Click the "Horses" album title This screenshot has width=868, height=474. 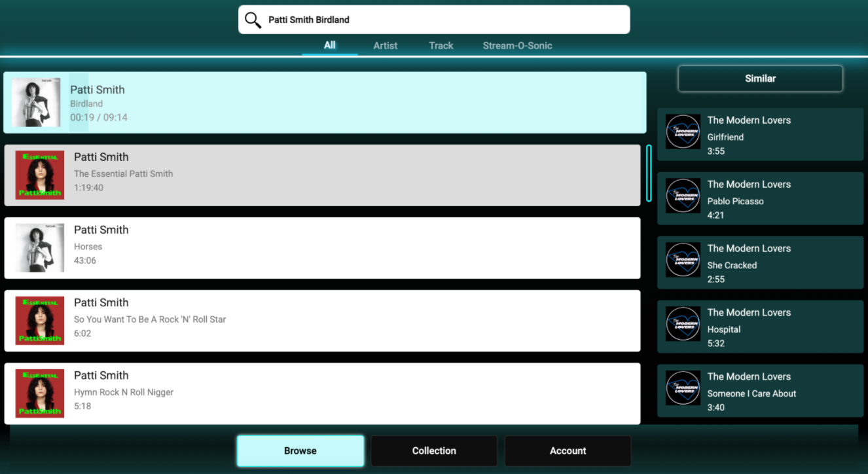tap(88, 247)
